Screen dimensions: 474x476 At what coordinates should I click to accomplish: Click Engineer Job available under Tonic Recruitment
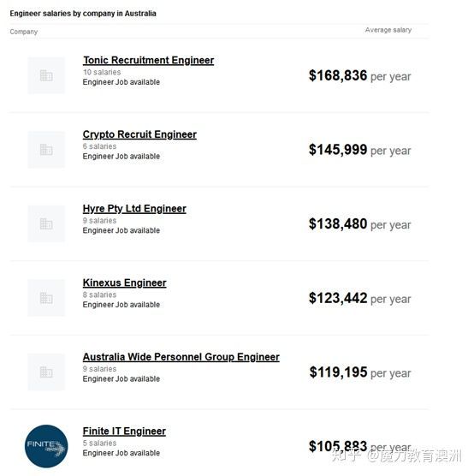121,82
